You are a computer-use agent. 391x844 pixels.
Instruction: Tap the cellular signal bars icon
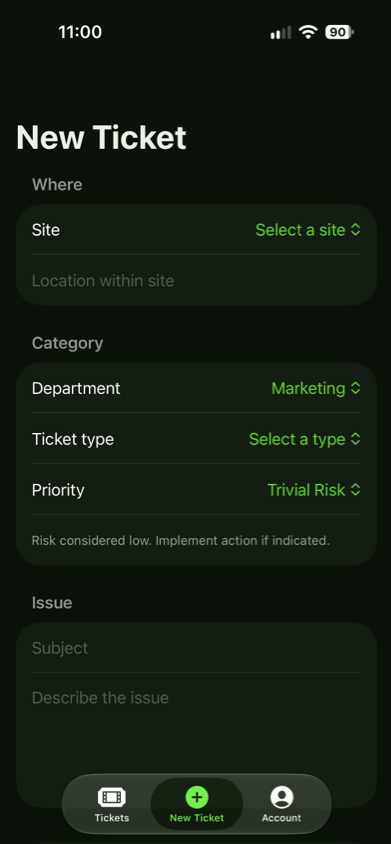(281, 32)
